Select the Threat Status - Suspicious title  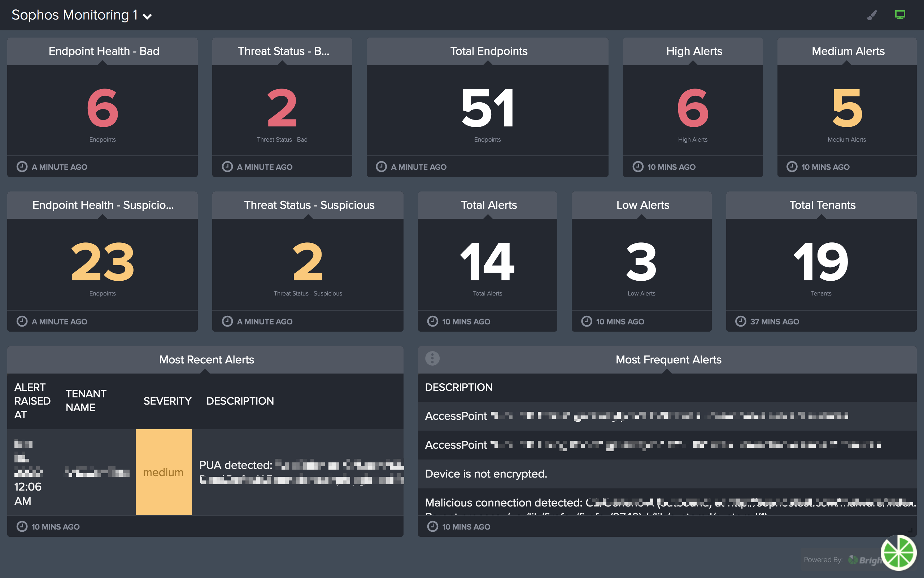pyautogui.click(x=309, y=205)
